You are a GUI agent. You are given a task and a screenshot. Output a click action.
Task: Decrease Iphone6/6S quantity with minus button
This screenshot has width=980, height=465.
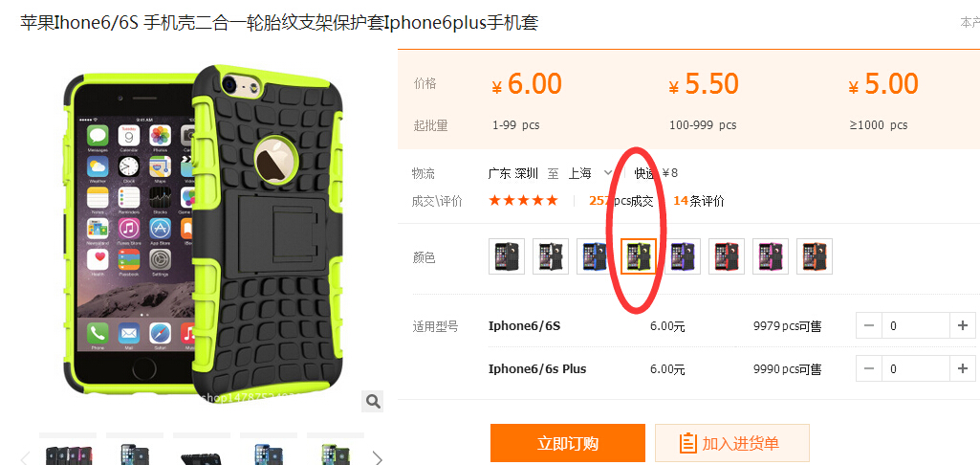(x=869, y=326)
